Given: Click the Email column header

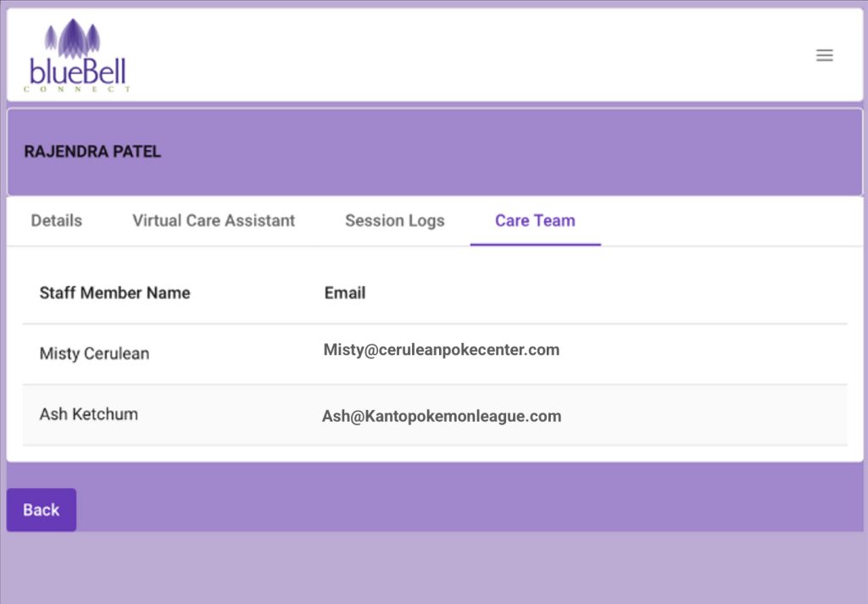Looking at the screenshot, I should [x=345, y=293].
